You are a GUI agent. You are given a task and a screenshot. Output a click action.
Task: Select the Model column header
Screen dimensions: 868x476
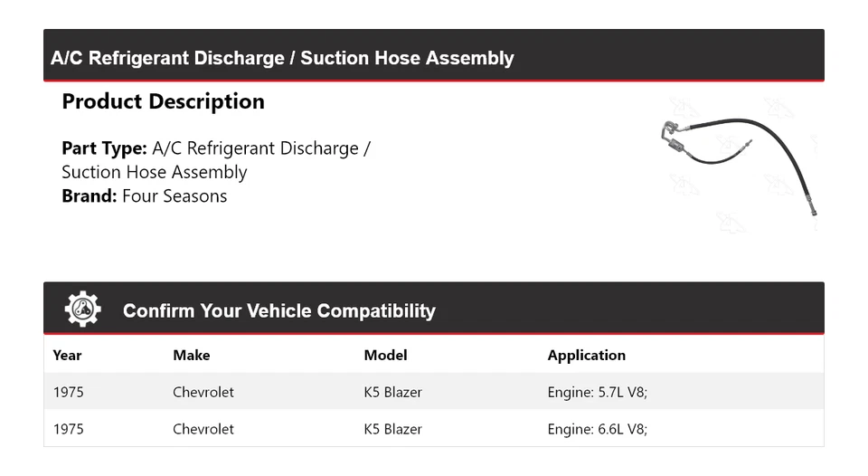[385, 355]
